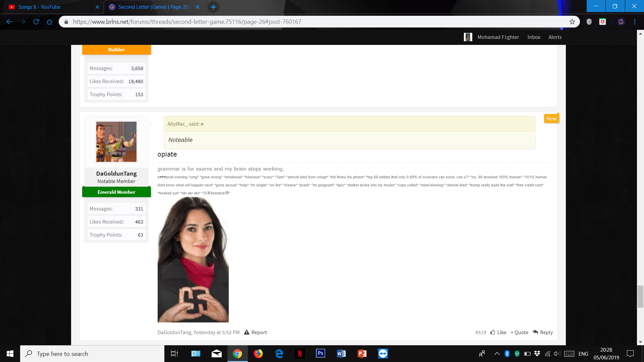Open the shield extension icon
Image resolution: width=644 pixels, height=362 pixels.
click(x=589, y=22)
